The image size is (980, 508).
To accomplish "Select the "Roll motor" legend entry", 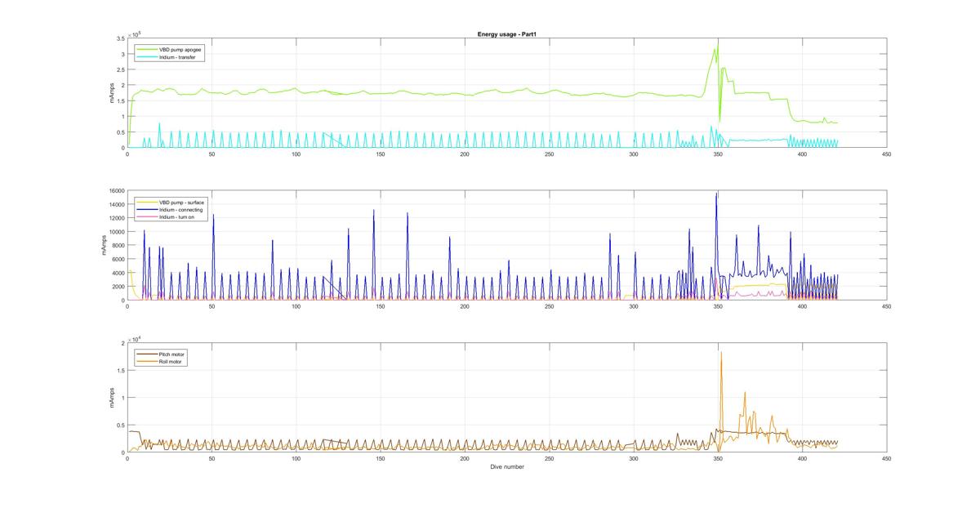I will pos(171,361).
